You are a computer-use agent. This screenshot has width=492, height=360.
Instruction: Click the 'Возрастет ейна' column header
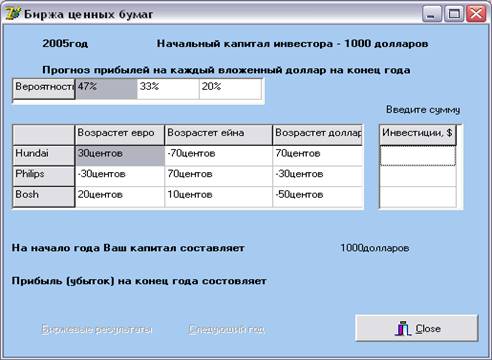click(219, 135)
